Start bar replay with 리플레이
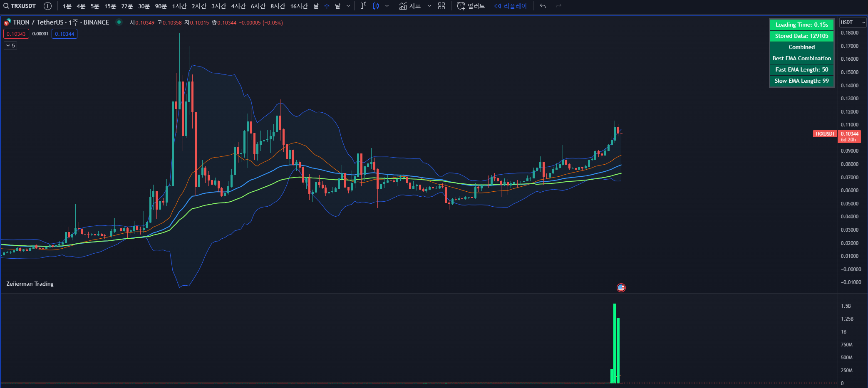Image resolution: width=868 pixels, height=388 pixels. [511, 6]
